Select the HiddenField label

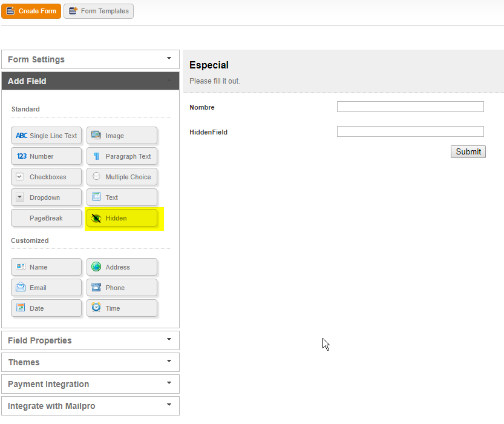[x=208, y=132]
